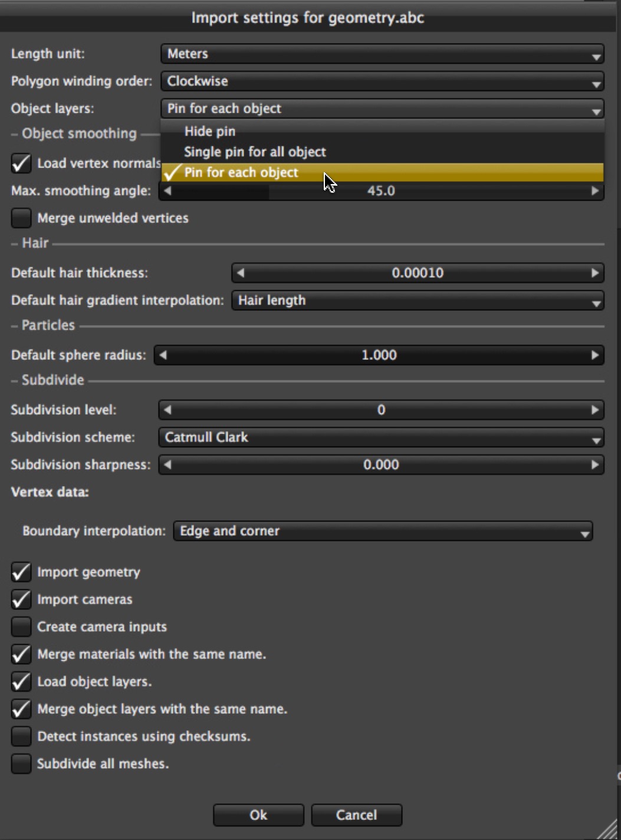Image resolution: width=621 pixels, height=840 pixels.
Task: Increase Subdivision level with right arrow
Action: point(595,410)
